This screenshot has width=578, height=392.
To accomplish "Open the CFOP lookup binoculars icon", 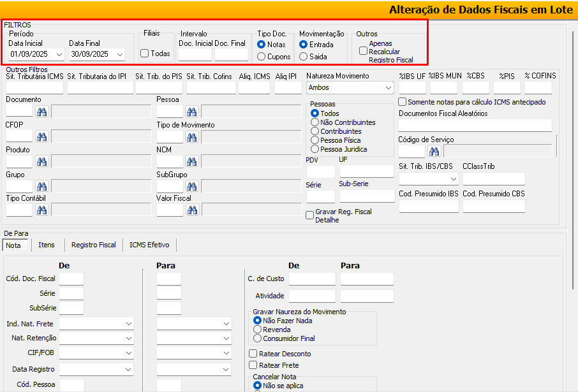I will 42,136.
